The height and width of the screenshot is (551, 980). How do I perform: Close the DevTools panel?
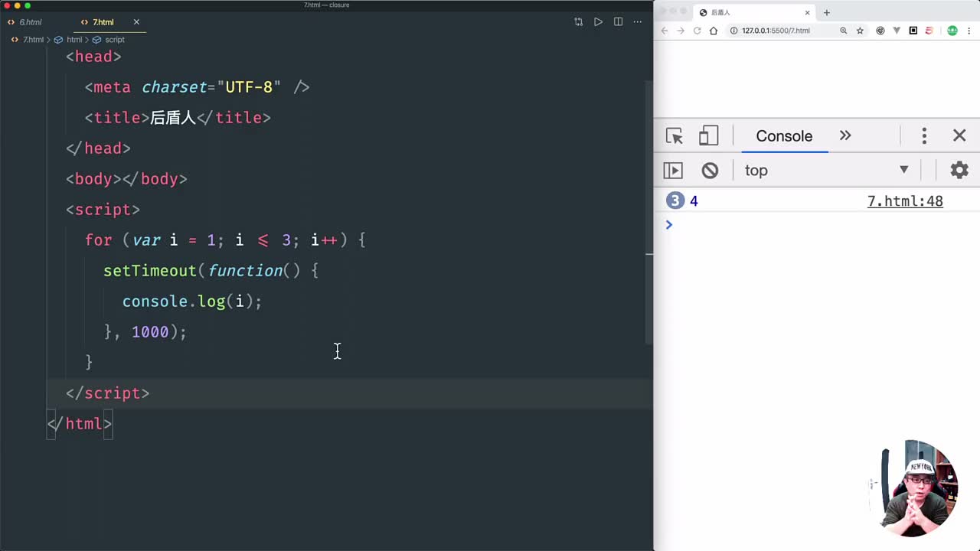(x=959, y=135)
